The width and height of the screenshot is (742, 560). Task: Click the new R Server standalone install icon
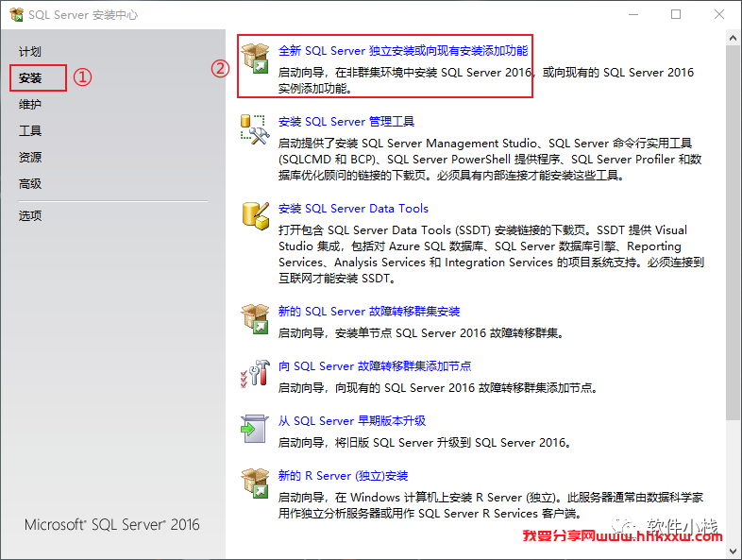[x=255, y=484]
